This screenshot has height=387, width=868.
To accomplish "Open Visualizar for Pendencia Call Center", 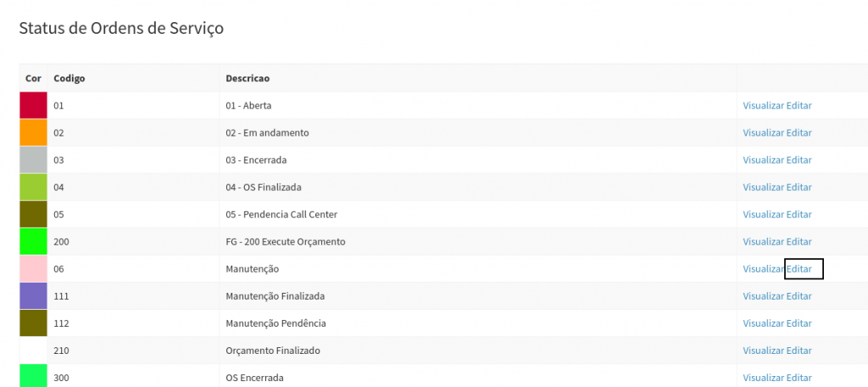I will pos(763,215).
